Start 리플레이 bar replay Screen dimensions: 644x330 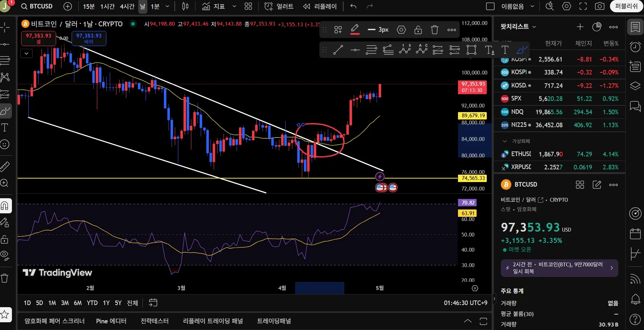320,6
